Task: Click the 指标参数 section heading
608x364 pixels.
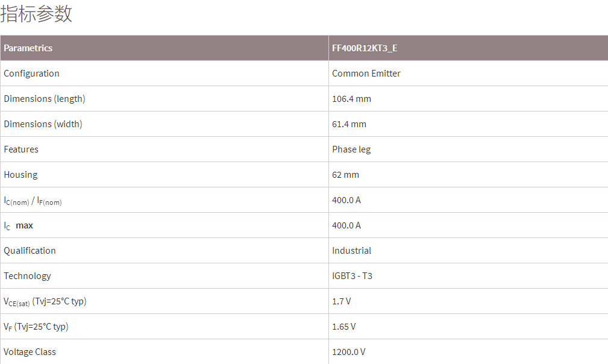Action: [x=37, y=14]
